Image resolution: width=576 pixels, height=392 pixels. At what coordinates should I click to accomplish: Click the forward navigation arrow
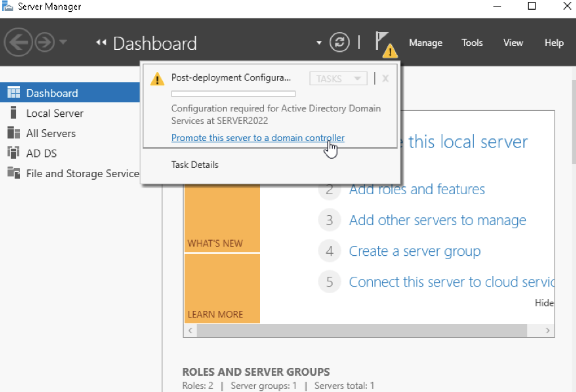click(45, 42)
